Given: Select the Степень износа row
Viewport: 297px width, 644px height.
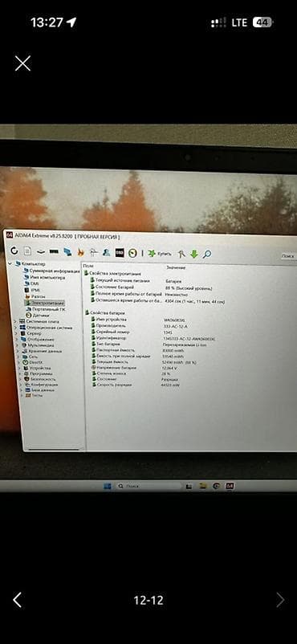Looking at the screenshot, I should coord(109,373).
